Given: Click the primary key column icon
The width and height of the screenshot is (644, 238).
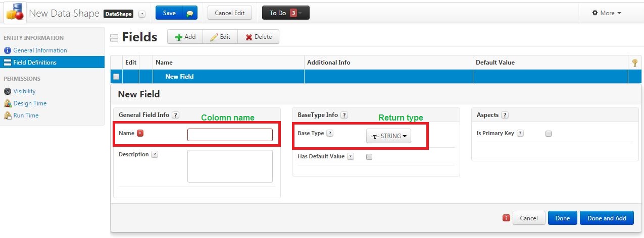Looking at the screenshot, I should tap(635, 63).
